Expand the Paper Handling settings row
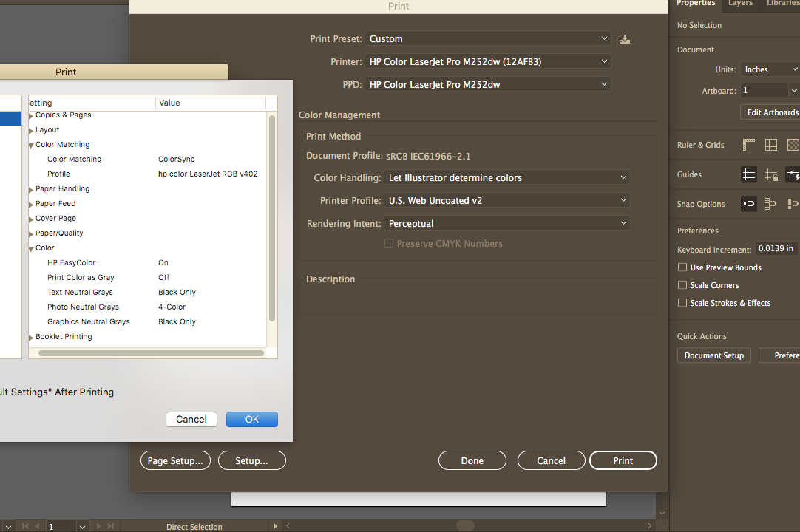Screen dimensions: 800x532 tap(32, 189)
